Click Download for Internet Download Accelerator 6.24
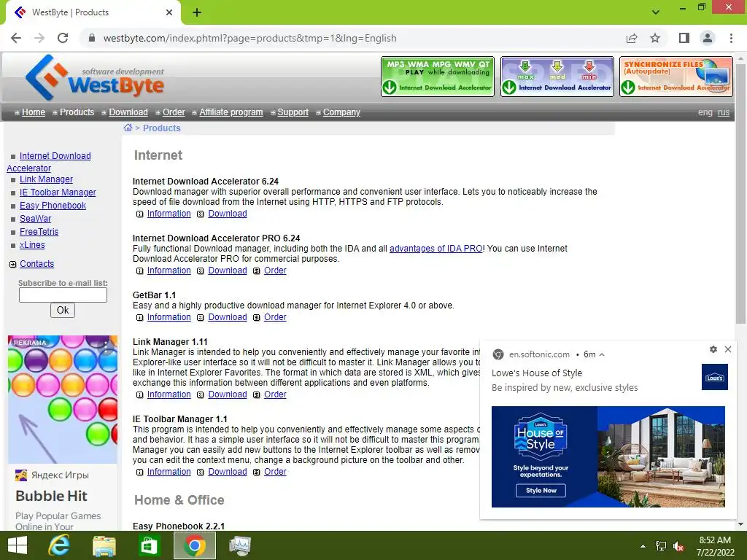 point(228,214)
